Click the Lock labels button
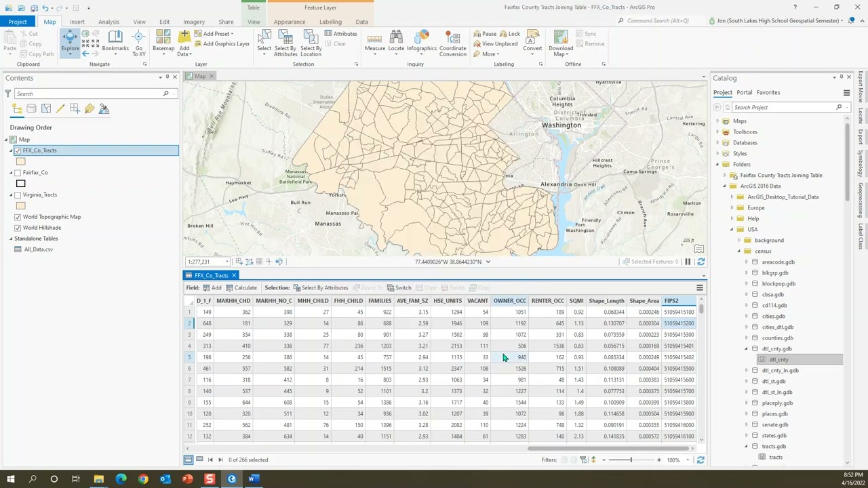This screenshot has width=868, height=488. pos(510,33)
